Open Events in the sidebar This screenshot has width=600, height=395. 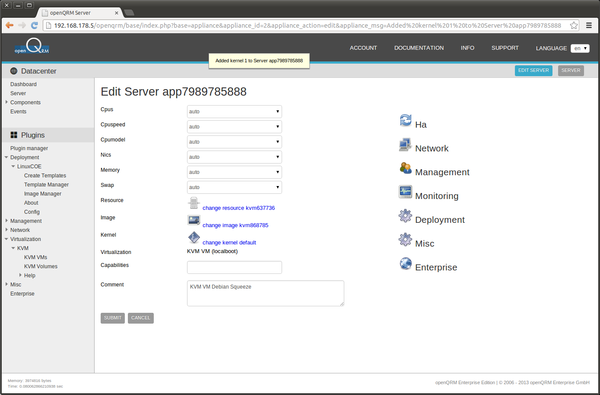pos(18,111)
